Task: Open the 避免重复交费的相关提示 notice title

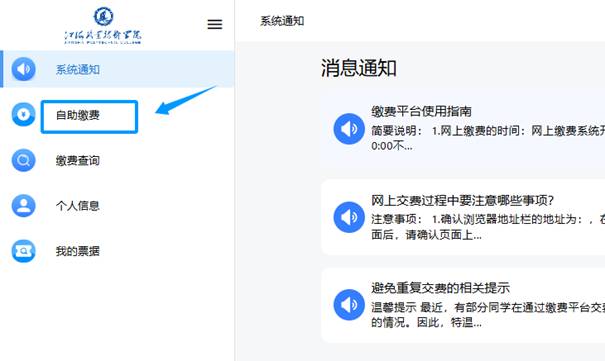Action: point(440,288)
